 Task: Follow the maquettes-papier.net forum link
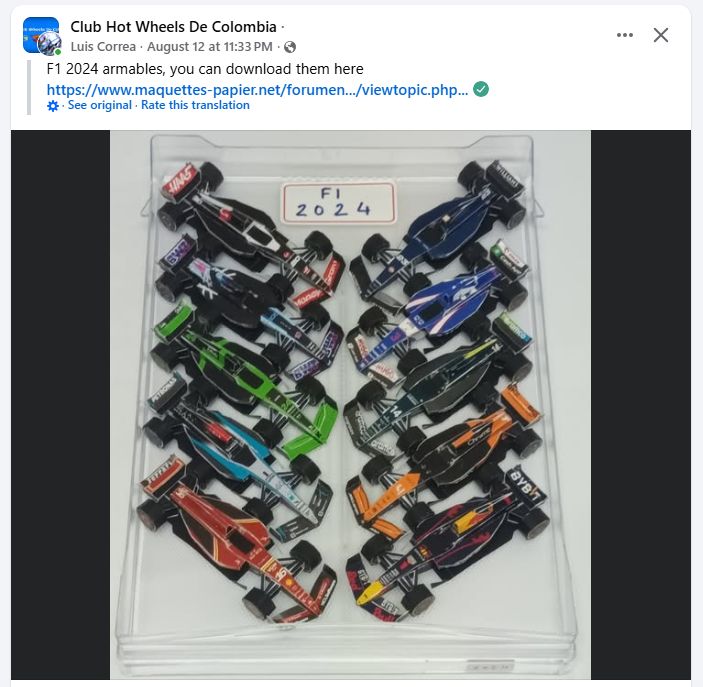point(257,90)
